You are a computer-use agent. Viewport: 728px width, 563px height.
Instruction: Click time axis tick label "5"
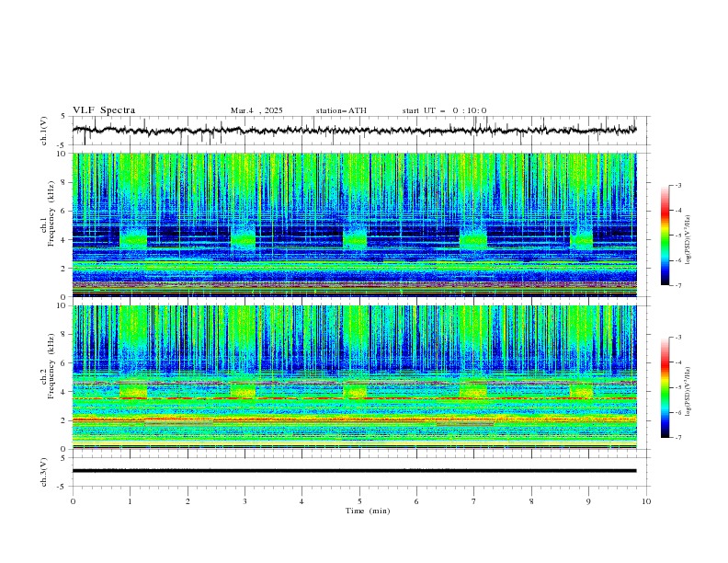[359, 501]
